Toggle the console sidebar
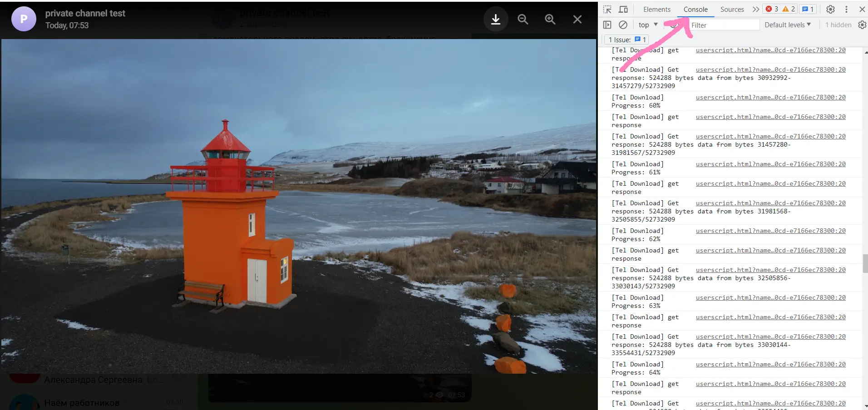Screen dimensions: 868x410 pos(607,25)
